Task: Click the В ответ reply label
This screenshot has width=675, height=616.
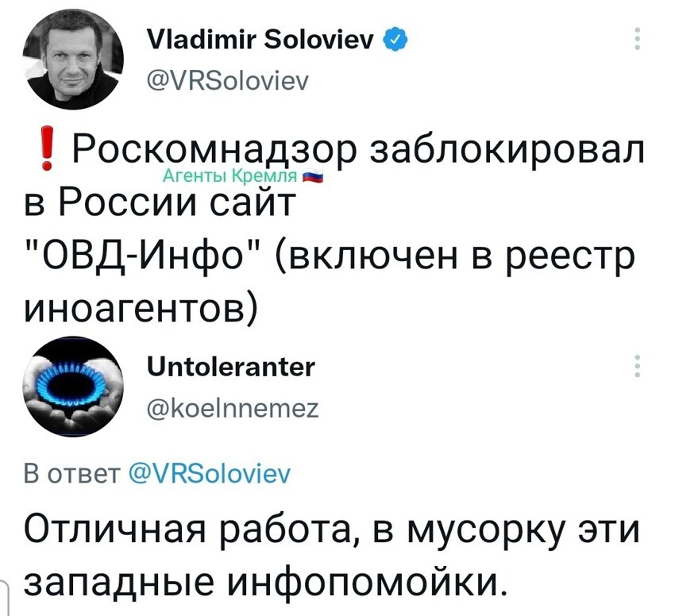Action: [72, 474]
